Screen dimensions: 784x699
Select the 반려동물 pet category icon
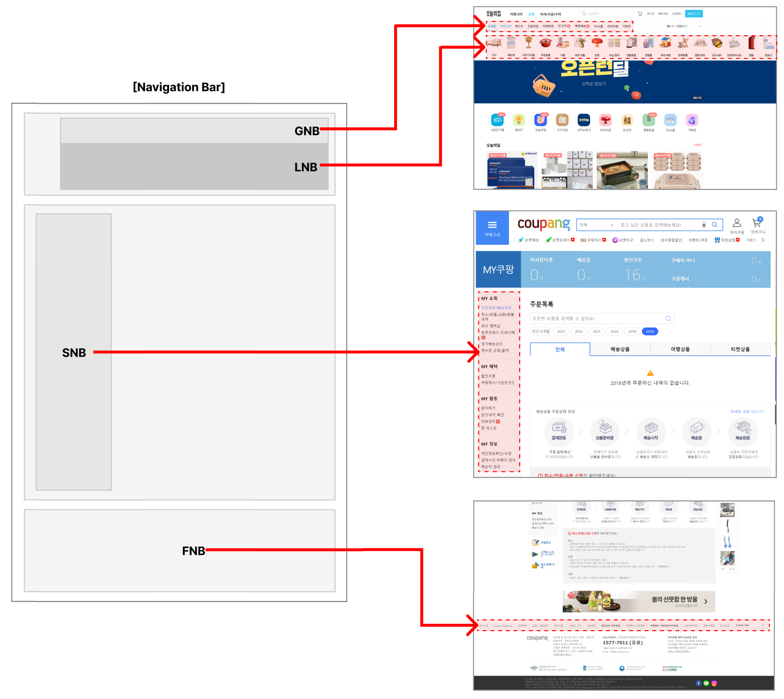(683, 43)
